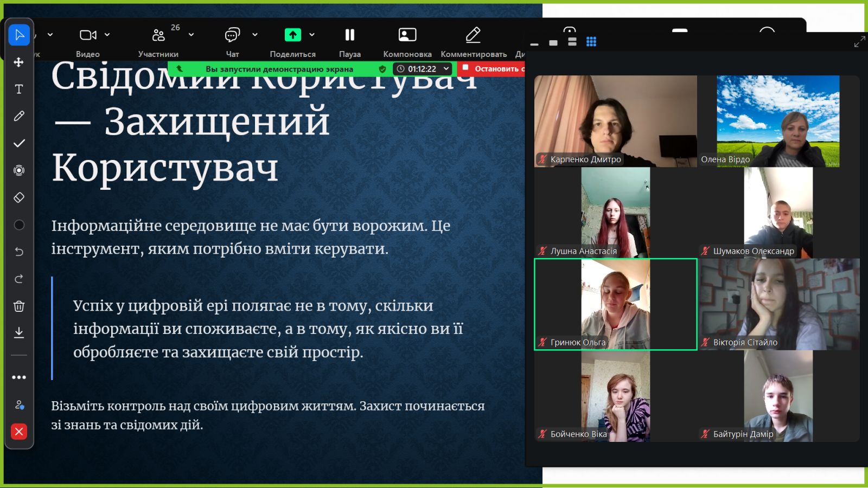Select the Eraser tool
This screenshot has height=488, width=868.
(19, 197)
